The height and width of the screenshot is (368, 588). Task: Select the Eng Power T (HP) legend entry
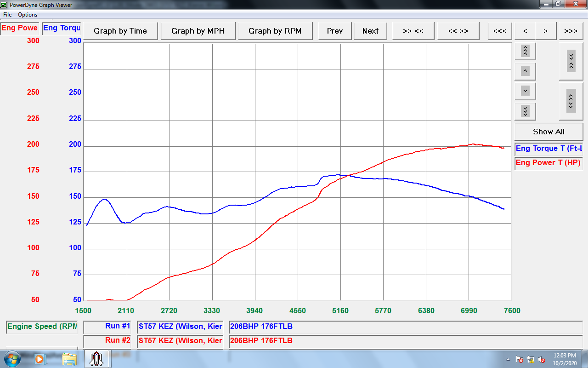[548, 163]
